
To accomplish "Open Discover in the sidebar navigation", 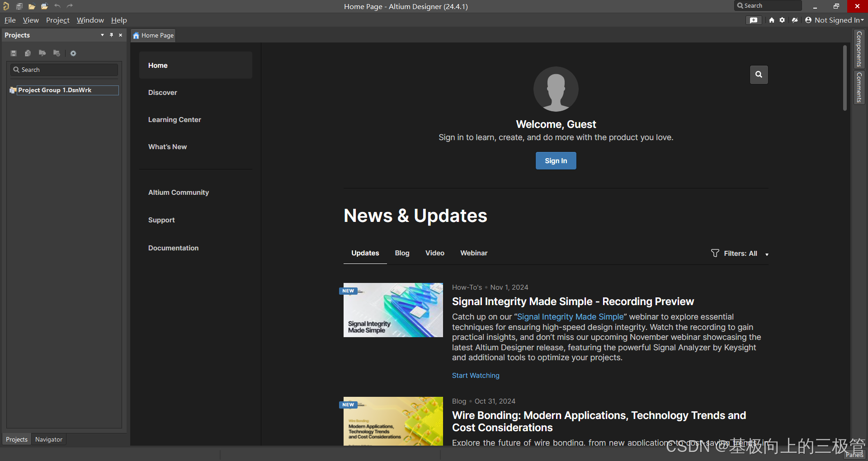I will point(162,93).
